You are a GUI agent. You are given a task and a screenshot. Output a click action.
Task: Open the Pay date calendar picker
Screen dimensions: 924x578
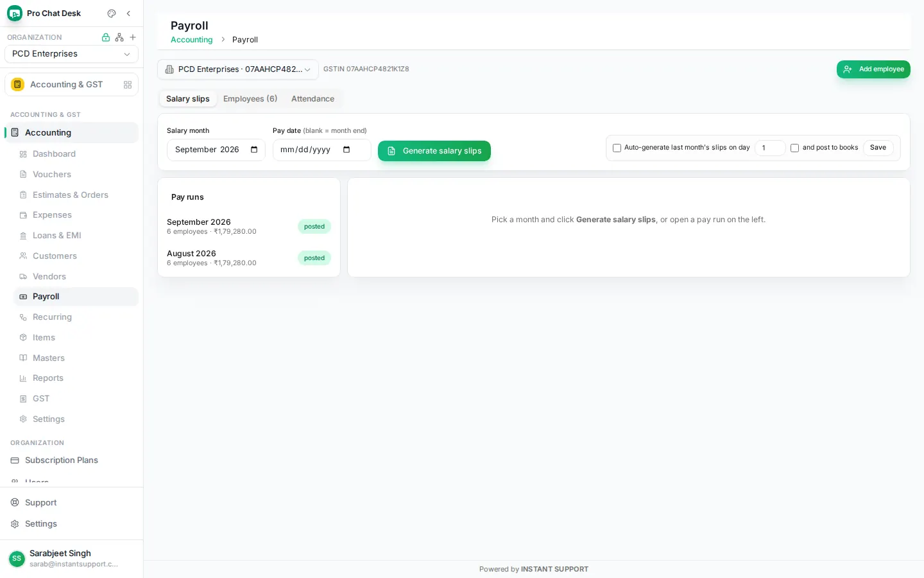[346, 150]
